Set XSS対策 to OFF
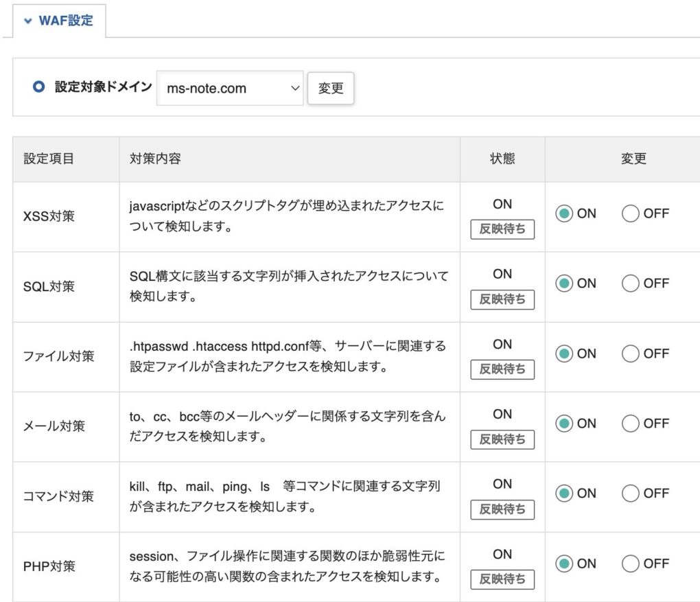 (630, 213)
